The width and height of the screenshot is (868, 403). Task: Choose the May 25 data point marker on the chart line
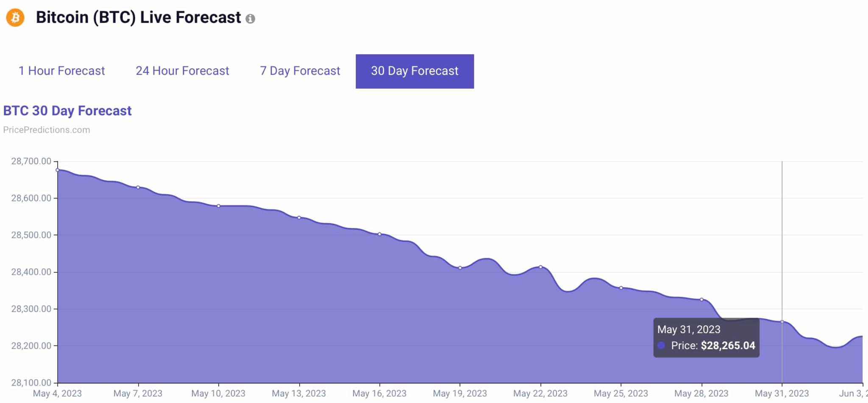pos(621,288)
